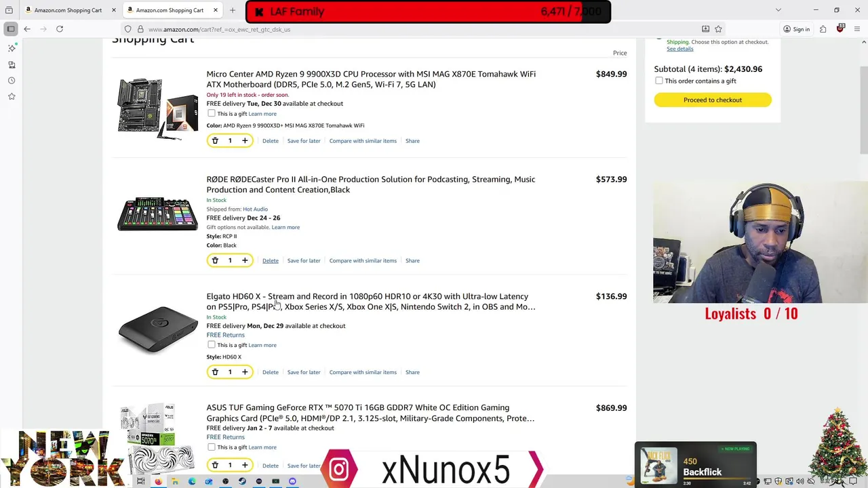Compare Ryzen 9 bundle with similar items
Screen dimensions: 868x488
click(363, 141)
